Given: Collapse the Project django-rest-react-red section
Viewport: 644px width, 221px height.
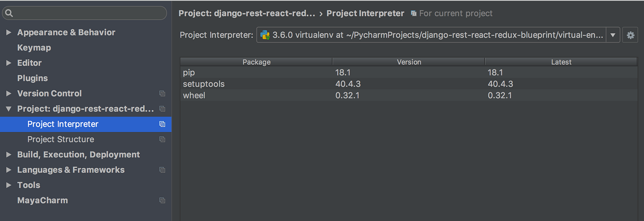Looking at the screenshot, I should pos(8,109).
